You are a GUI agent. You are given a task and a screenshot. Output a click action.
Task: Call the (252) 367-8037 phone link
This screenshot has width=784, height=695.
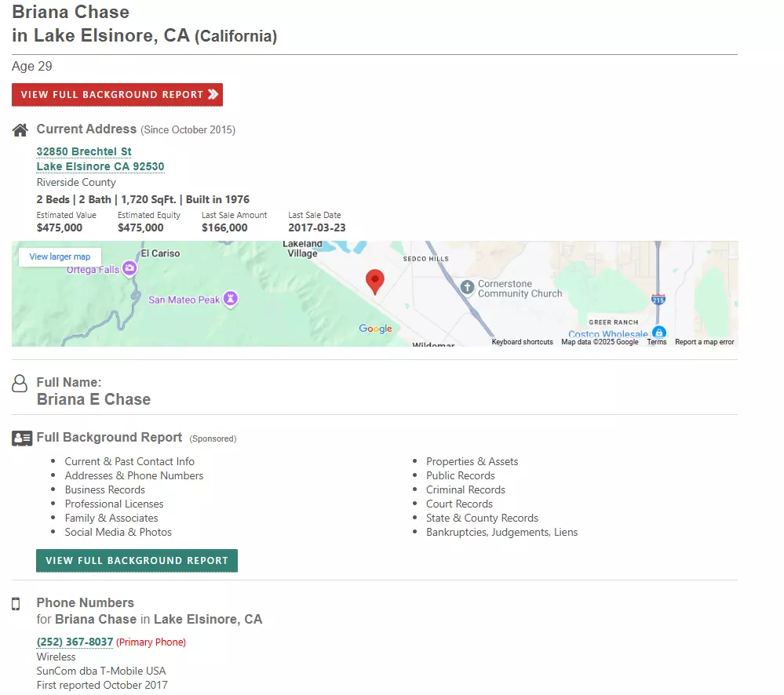(x=75, y=642)
